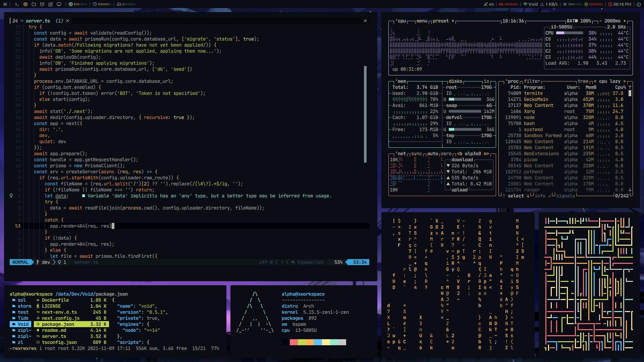The height and width of the screenshot is (362, 644).
Task: Click the lightbulb code action icon in gutter
Action: 11,196
